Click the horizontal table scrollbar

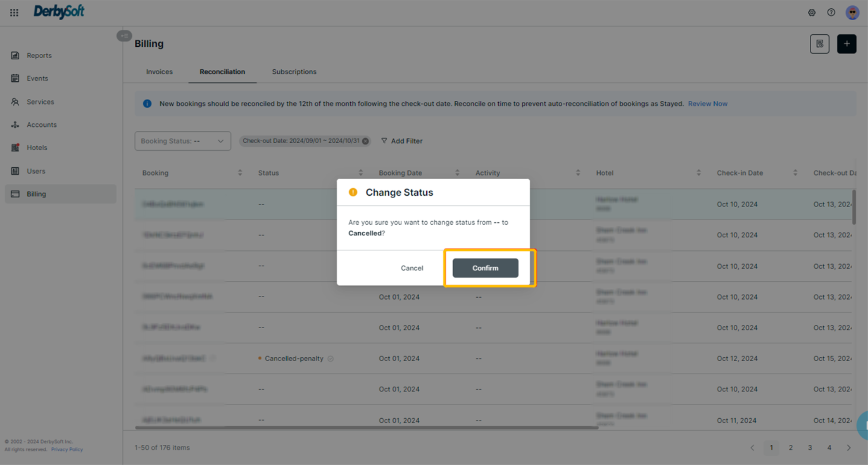[x=367, y=427]
